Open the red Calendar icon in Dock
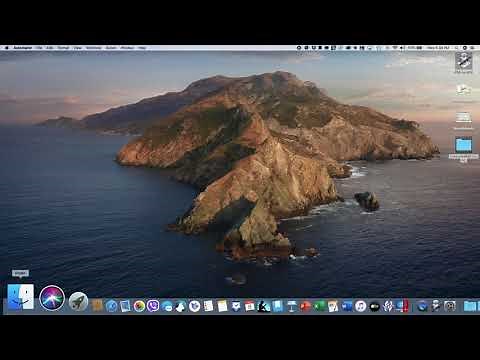The image size is (480, 360). click(250, 306)
